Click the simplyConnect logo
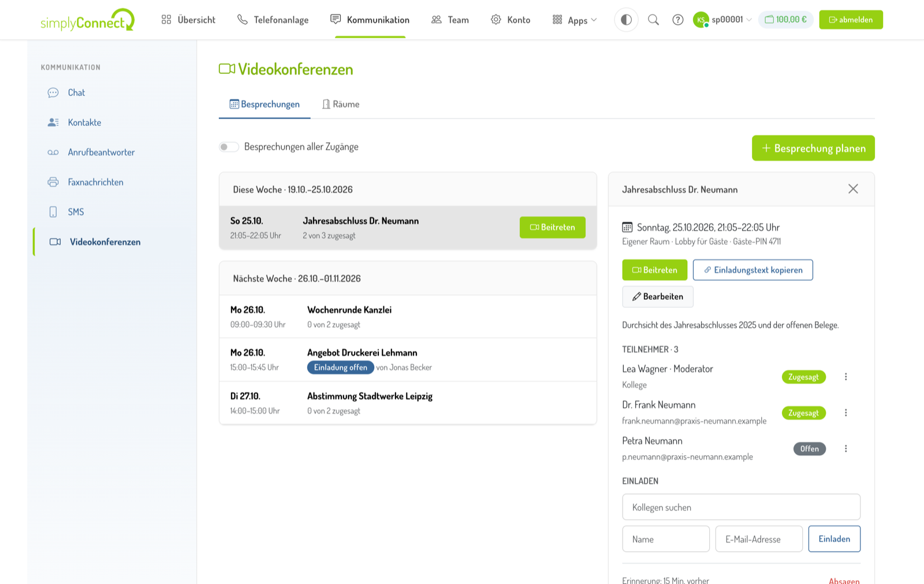This screenshot has width=924, height=584. coord(87,20)
